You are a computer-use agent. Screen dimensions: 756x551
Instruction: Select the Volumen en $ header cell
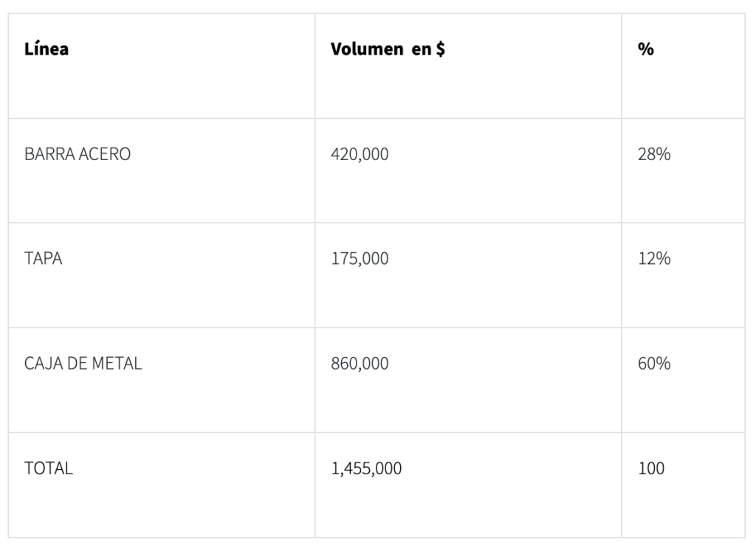click(x=388, y=50)
